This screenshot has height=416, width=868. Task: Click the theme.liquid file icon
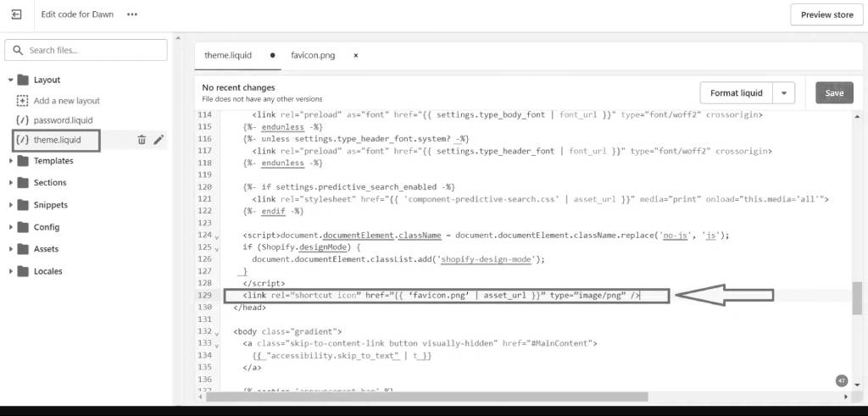click(23, 140)
